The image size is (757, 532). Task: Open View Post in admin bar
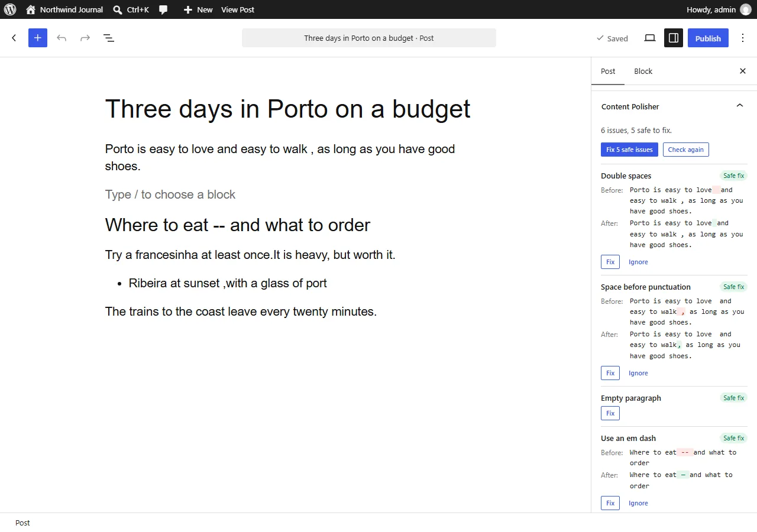point(238,9)
